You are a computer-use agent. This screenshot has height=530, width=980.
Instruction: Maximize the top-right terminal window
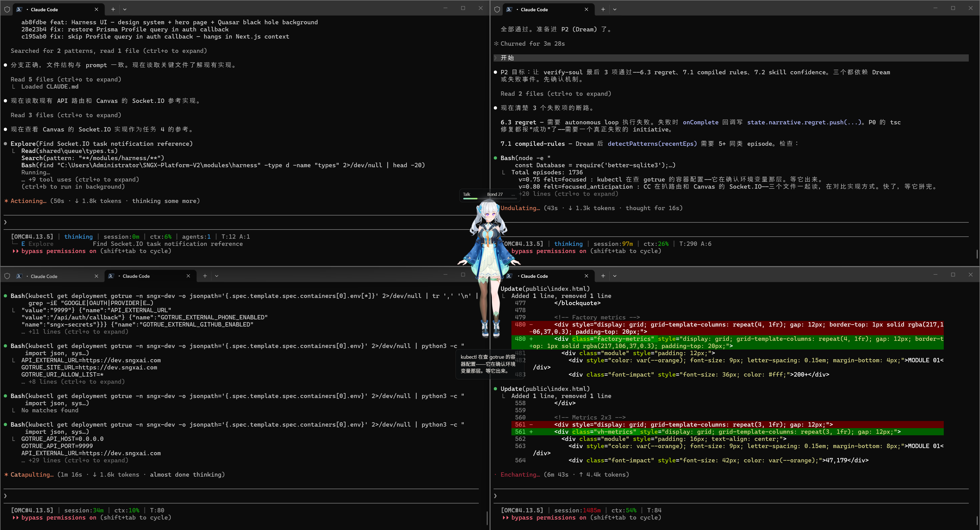pos(953,8)
